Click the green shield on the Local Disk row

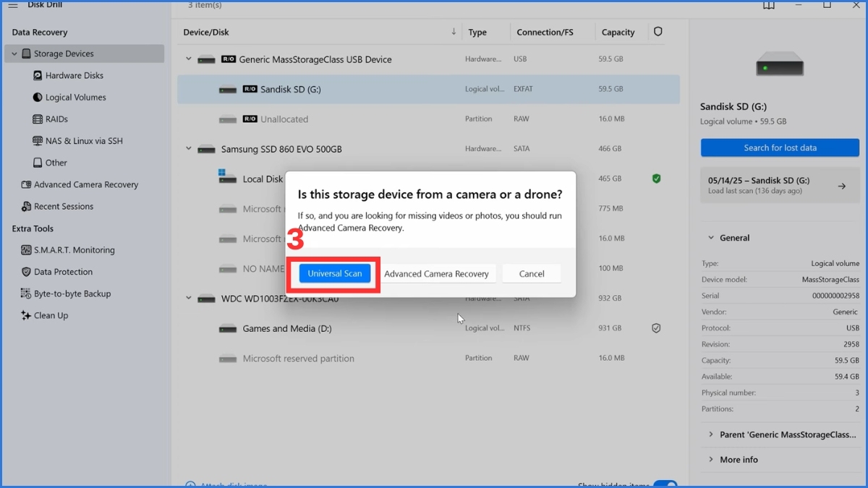coord(656,179)
